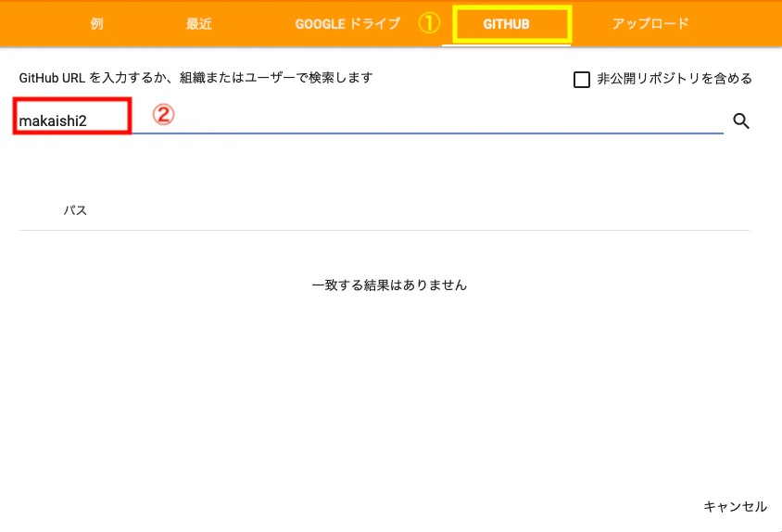Screen dimensions: 782x532
Task: Focus the GitHub URL field containing makaishi2
Action: point(371,120)
